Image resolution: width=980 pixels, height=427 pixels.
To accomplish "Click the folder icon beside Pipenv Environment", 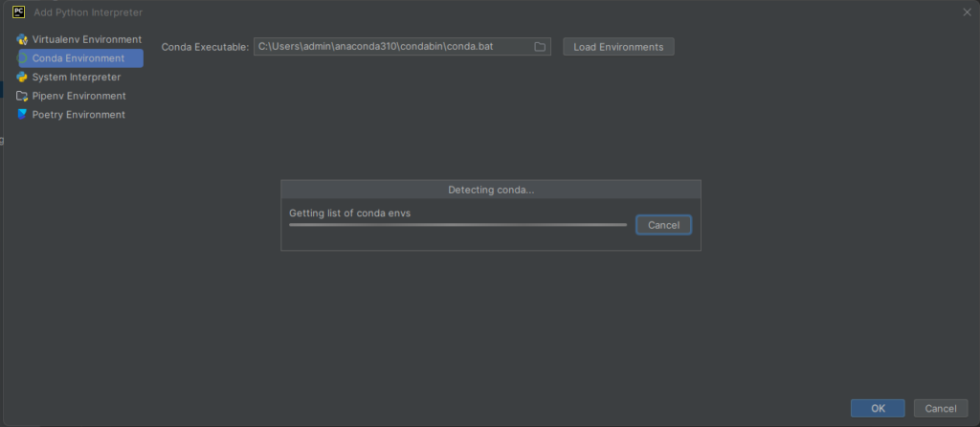I will click(x=22, y=96).
